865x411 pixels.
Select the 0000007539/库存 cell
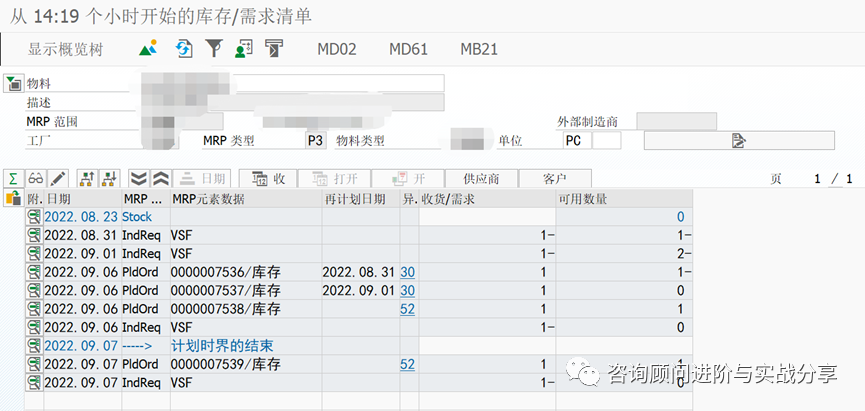coord(246,364)
